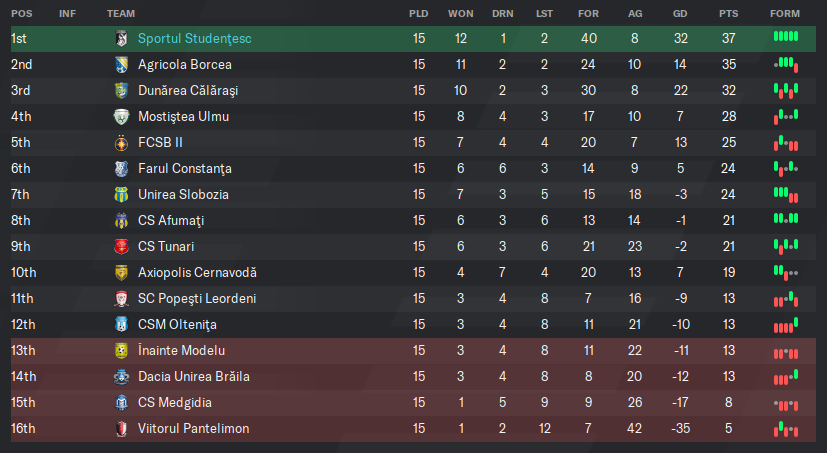Click the TEAM column header

tap(121, 14)
